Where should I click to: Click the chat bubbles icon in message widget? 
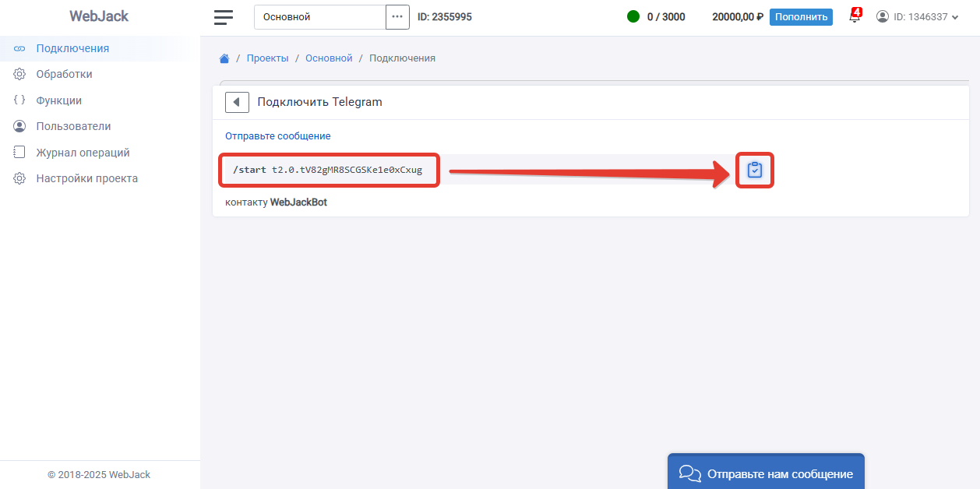click(690, 473)
